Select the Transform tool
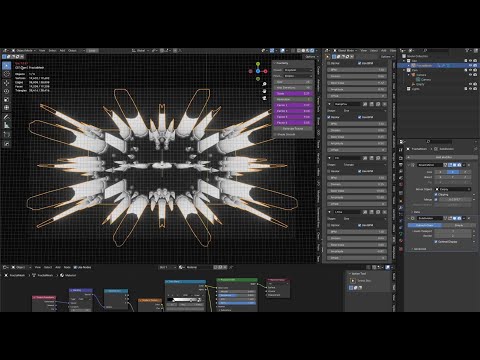 point(7,108)
